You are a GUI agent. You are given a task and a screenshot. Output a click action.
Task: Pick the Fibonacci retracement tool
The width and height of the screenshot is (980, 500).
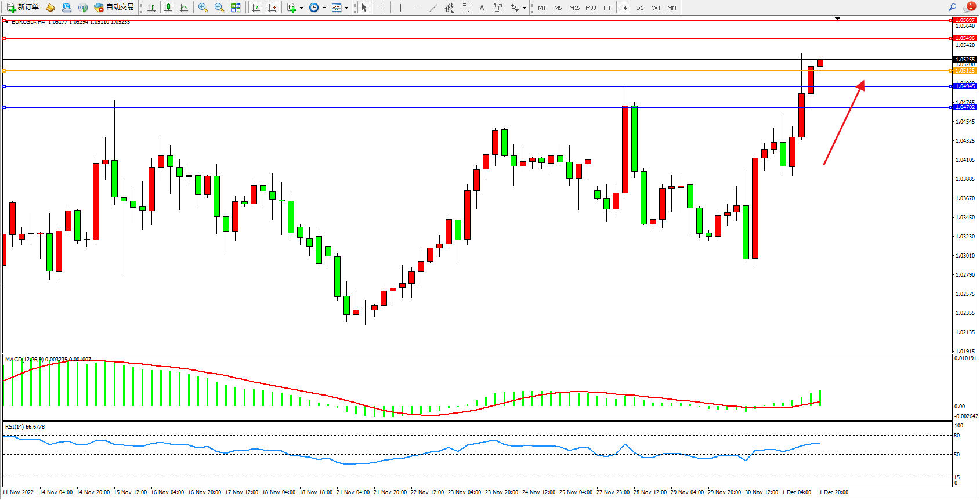[x=465, y=8]
